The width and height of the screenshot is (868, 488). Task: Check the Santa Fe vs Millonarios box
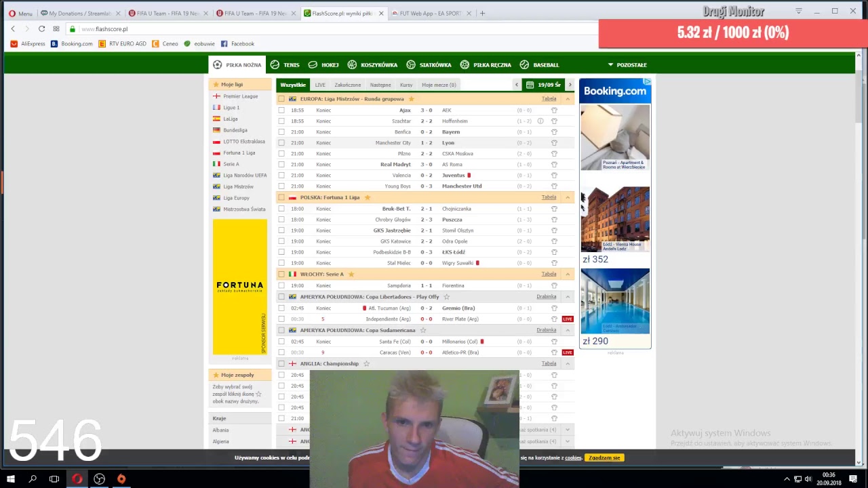point(281,342)
